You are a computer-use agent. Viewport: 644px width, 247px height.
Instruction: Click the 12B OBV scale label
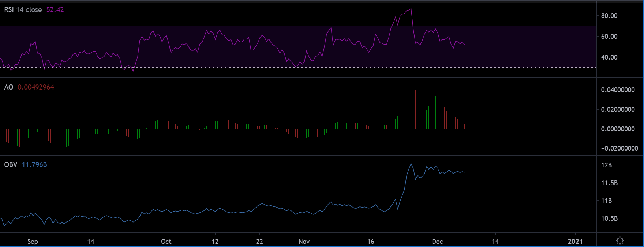tap(607, 165)
